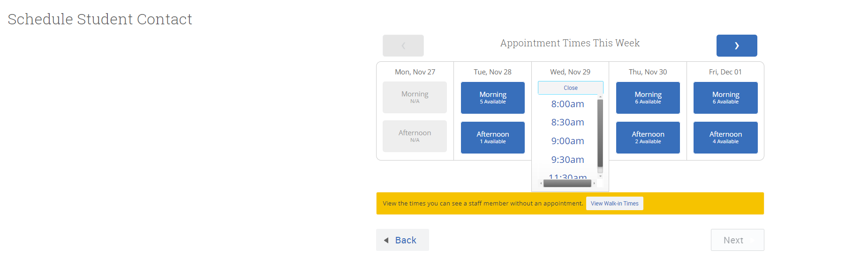Click the View Walk-in Times button

(614, 203)
